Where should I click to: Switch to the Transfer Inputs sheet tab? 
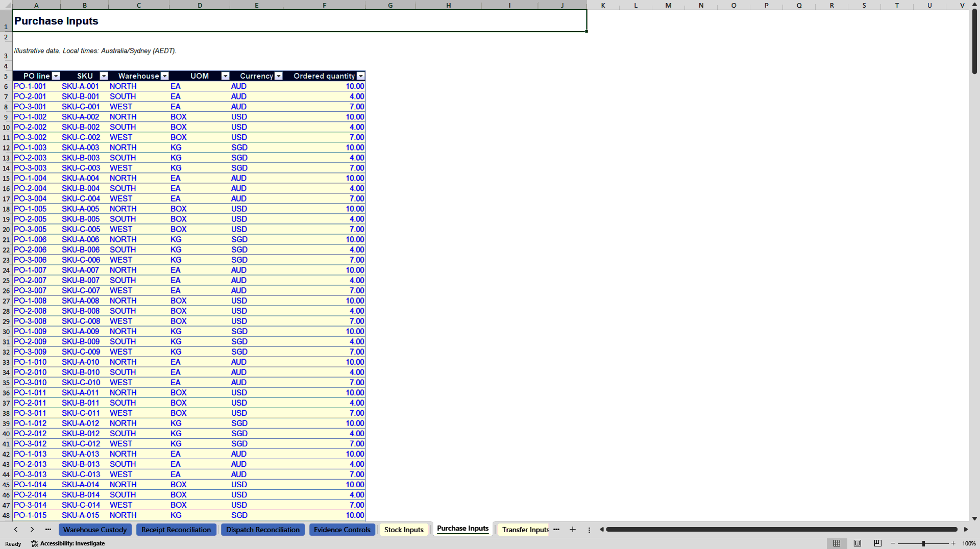[x=525, y=530]
